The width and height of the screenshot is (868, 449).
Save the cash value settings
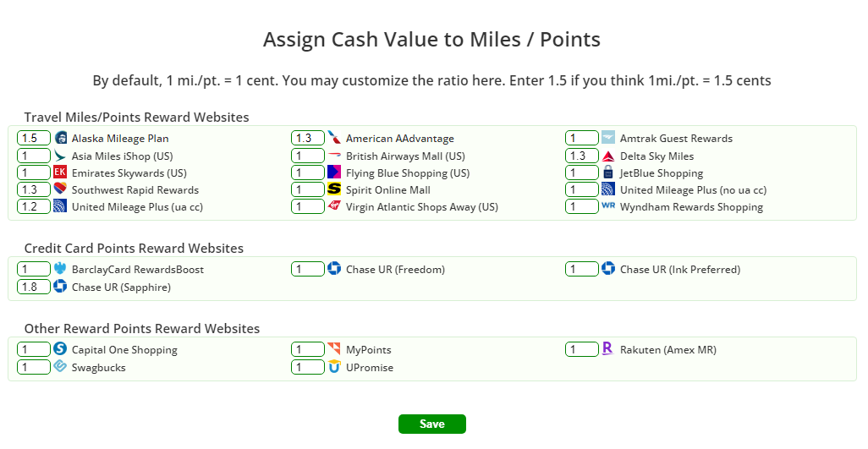pos(431,424)
